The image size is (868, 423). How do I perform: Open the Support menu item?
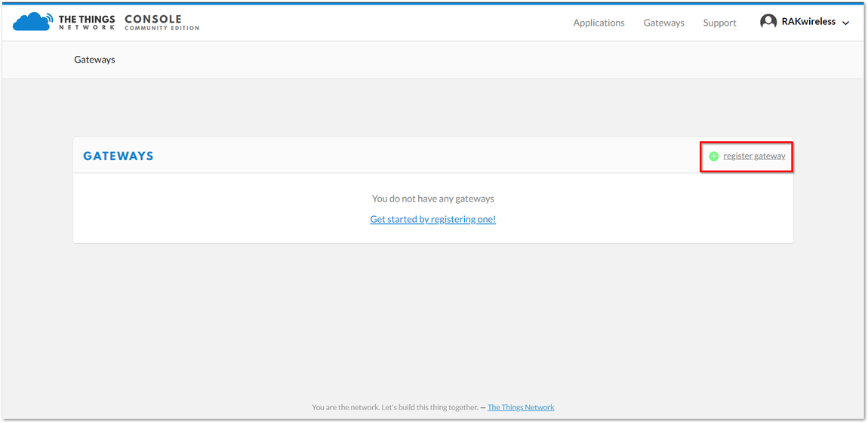719,23
